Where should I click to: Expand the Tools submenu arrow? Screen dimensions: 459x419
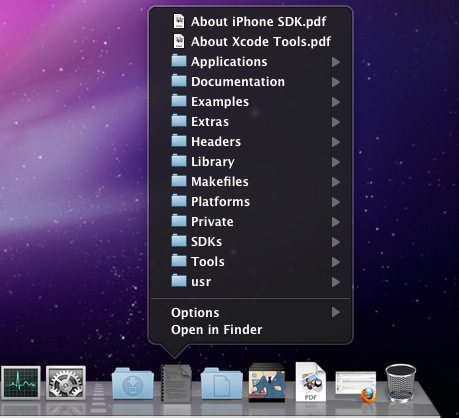point(336,262)
